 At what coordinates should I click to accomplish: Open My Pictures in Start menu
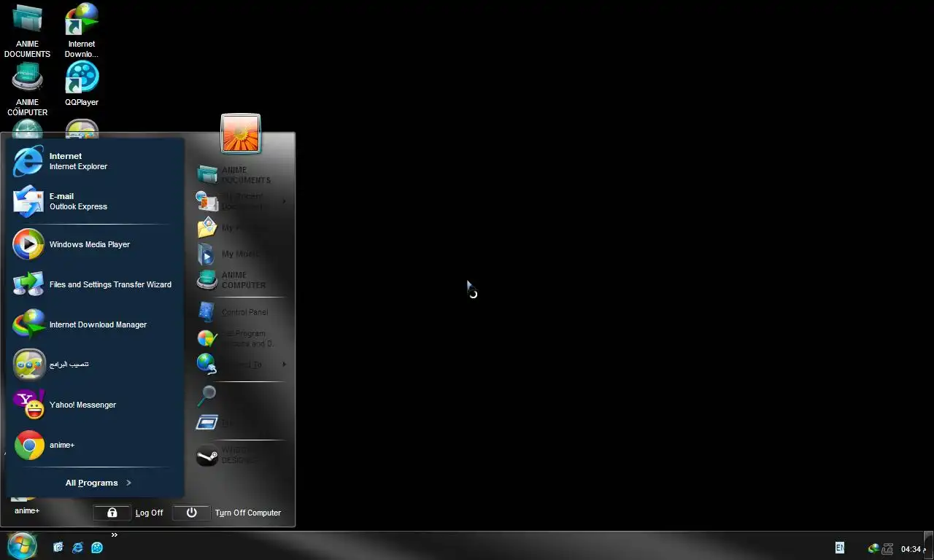coord(241,227)
